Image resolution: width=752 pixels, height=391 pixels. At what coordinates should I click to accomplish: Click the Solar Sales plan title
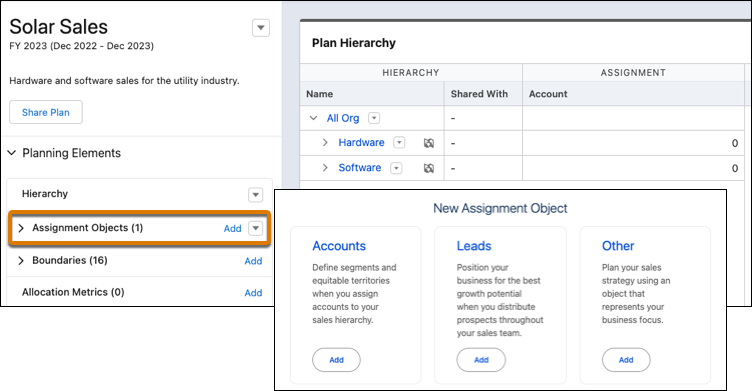point(59,27)
